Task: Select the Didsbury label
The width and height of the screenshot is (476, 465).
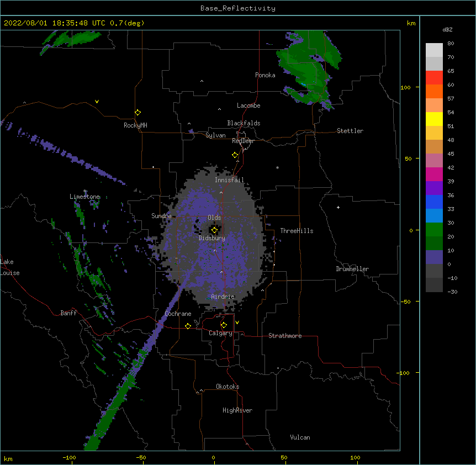Action: 212,238
